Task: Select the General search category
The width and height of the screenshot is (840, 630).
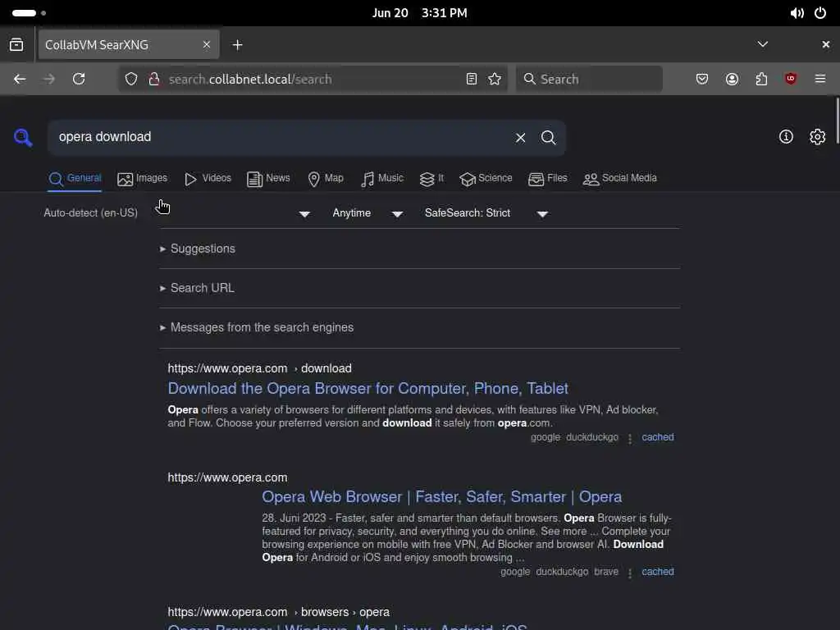Action: (x=75, y=178)
